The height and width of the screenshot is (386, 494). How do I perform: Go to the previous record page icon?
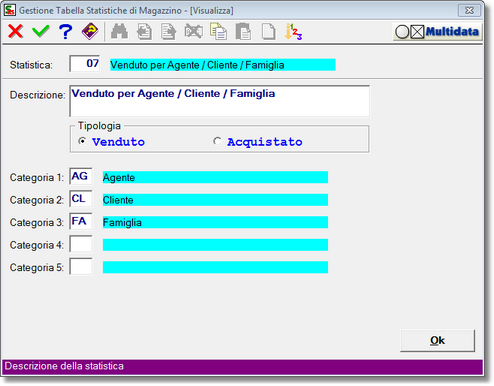click(144, 32)
